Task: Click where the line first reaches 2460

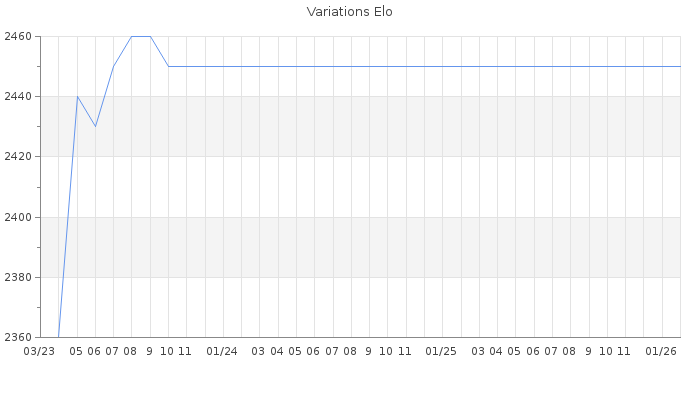Action: [x=131, y=36]
